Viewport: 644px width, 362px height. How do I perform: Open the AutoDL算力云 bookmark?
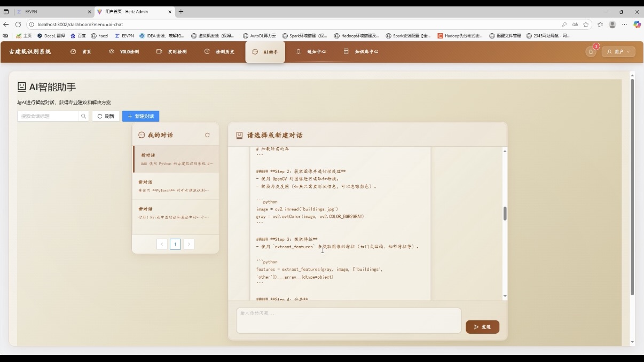point(260,36)
